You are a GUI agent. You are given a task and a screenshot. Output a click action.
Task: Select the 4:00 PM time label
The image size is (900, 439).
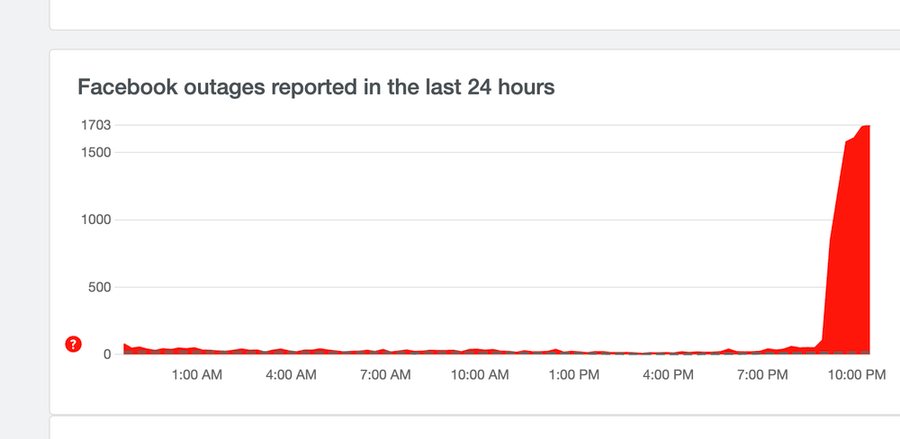coord(669,375)
